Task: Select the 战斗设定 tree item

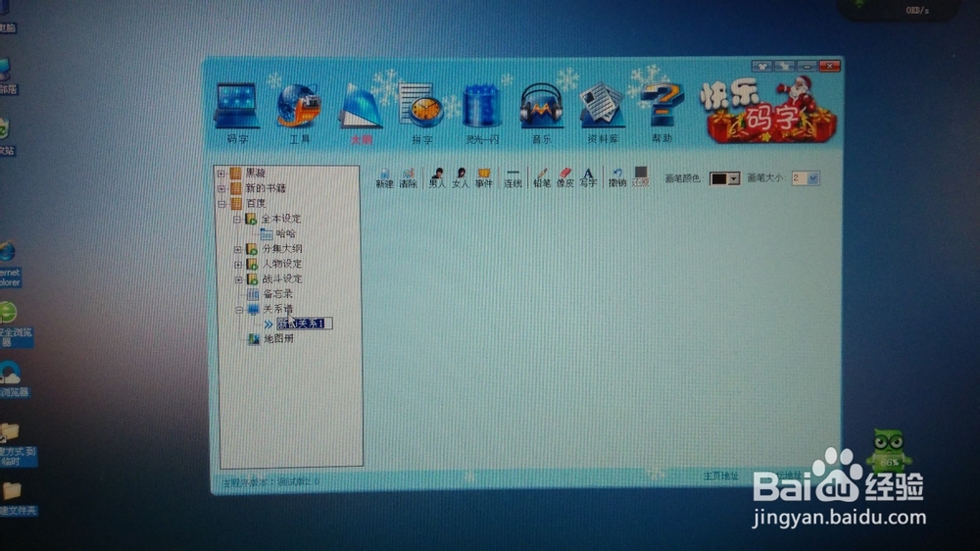Action: coord(282,278)
